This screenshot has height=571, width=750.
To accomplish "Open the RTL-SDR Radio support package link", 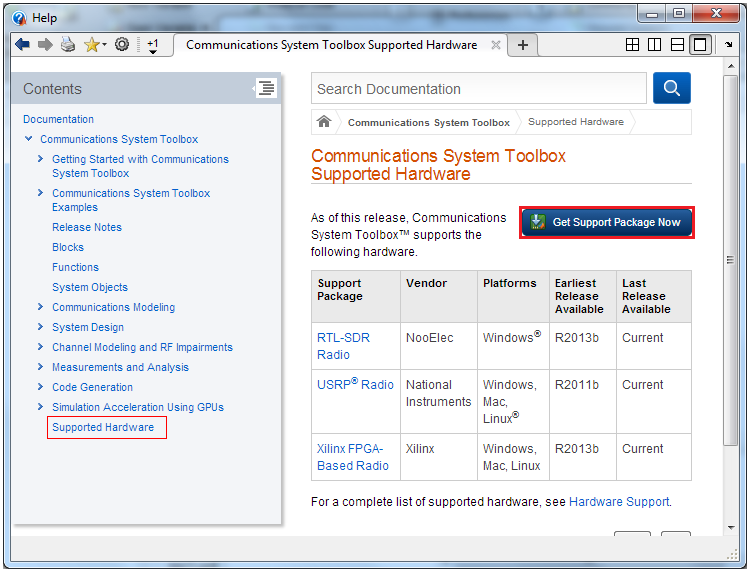I will (x=343, y=346).
